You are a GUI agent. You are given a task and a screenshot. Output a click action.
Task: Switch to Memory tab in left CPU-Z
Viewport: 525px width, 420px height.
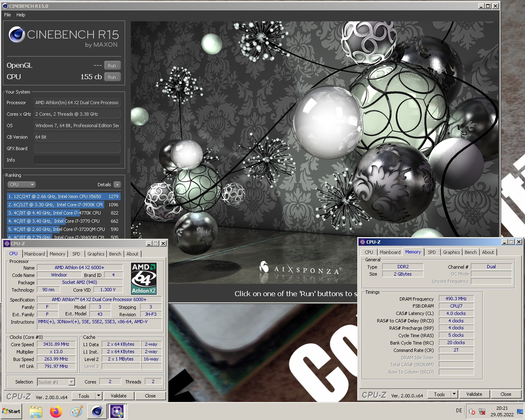(x=57, y=254)
